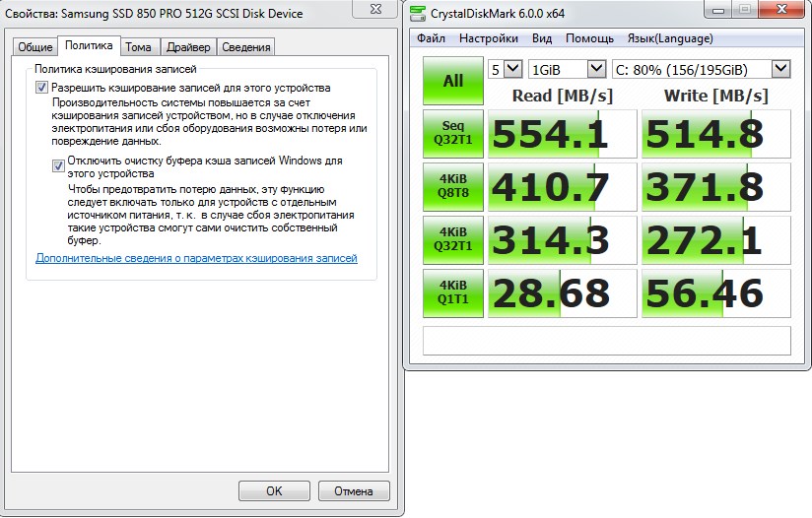Start the Seq Q32T1 test
812x518 pixels.
tap(453, 134)
